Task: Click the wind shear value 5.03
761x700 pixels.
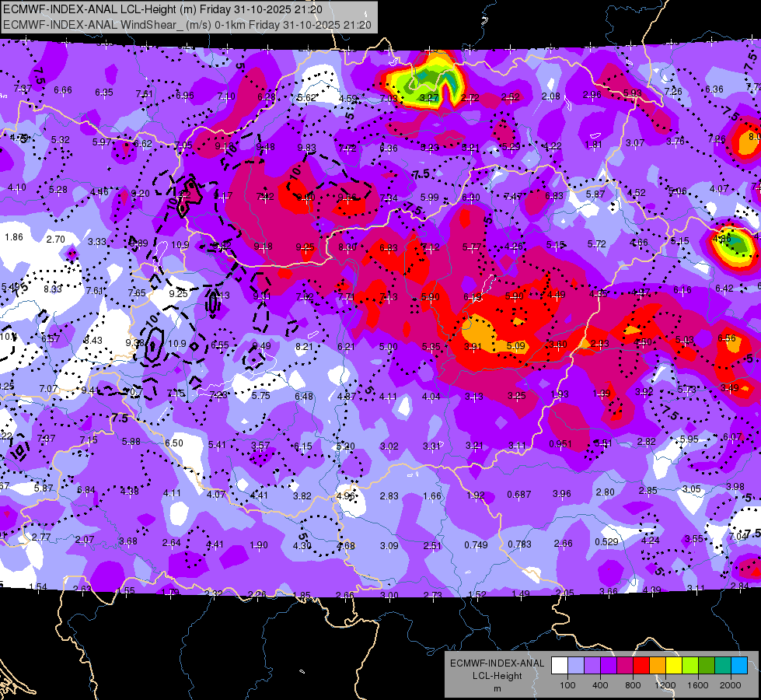Action: [685, 340]
